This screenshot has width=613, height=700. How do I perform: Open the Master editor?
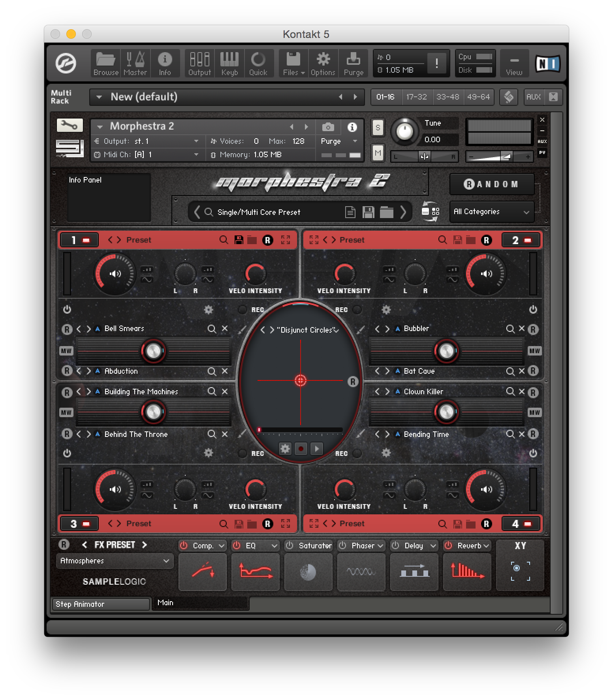point(135,63)
